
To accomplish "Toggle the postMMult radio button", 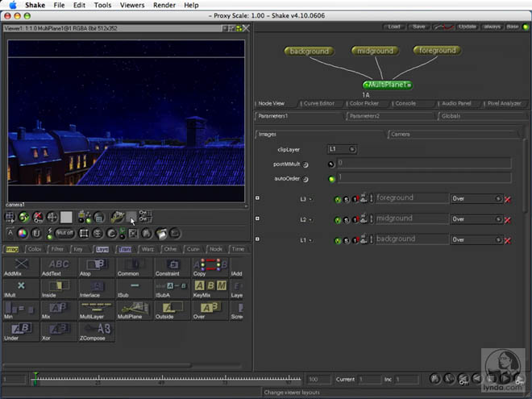I will click(x=330, y=164).
